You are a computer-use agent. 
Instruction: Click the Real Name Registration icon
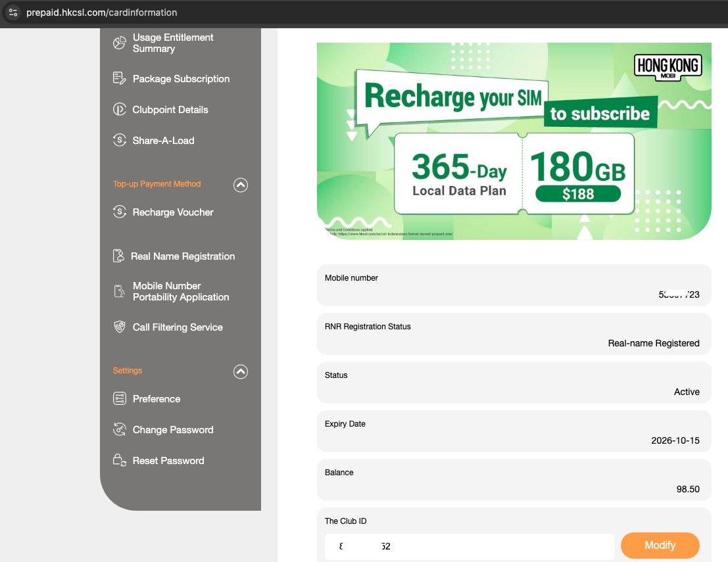(x=119, y=256)
